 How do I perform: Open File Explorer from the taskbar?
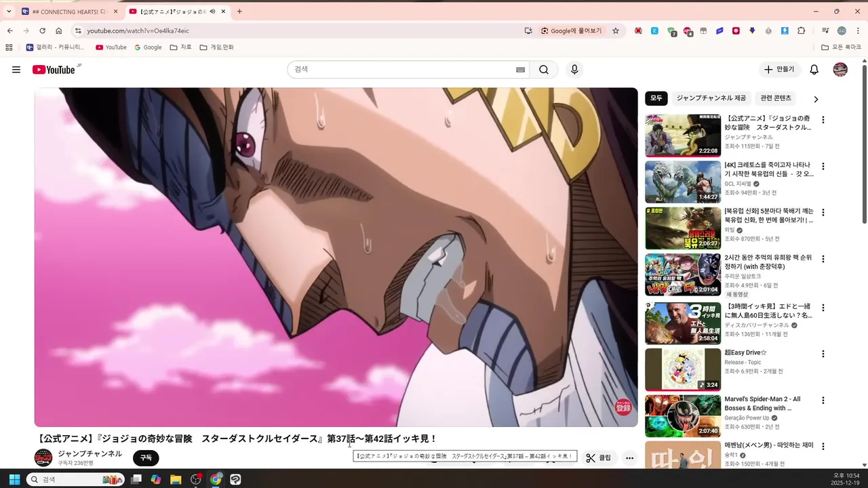176,479
